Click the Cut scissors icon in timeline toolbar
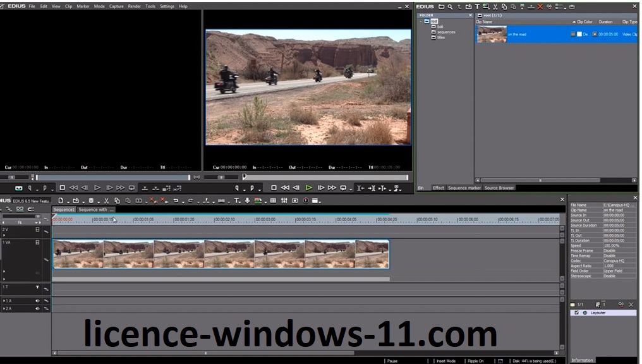 click(x=106, y=201)
